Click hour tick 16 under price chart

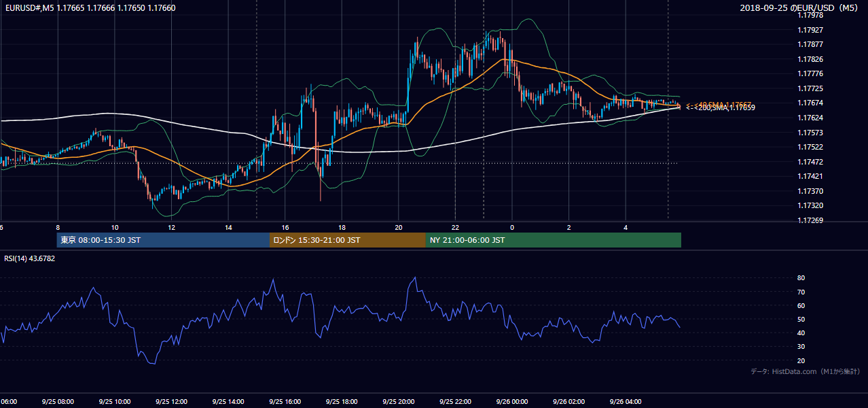pyautogui.click(x=285, y=227)
